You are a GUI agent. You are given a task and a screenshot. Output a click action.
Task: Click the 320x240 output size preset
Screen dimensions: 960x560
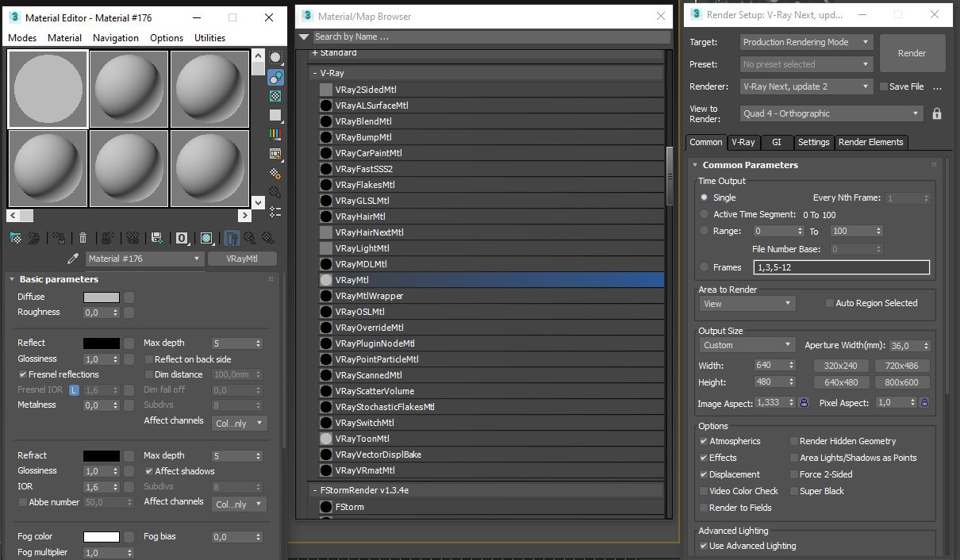pyautogui.click(x=841, y=366)
